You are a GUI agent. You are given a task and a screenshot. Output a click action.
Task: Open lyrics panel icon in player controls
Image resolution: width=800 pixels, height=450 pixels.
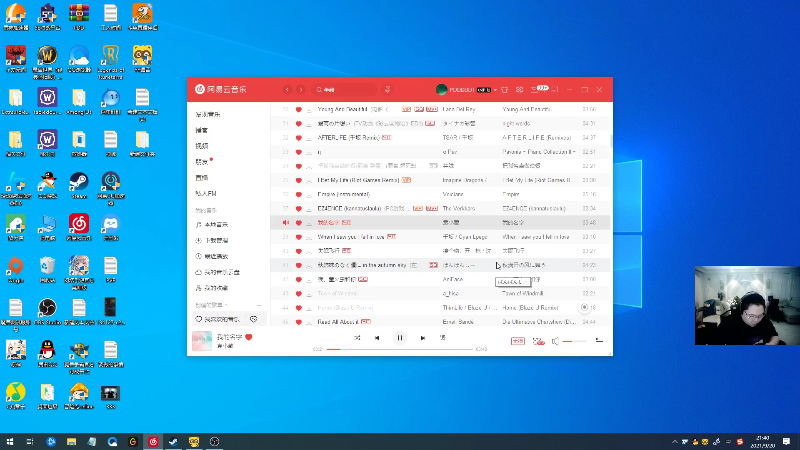pos(442,338)
